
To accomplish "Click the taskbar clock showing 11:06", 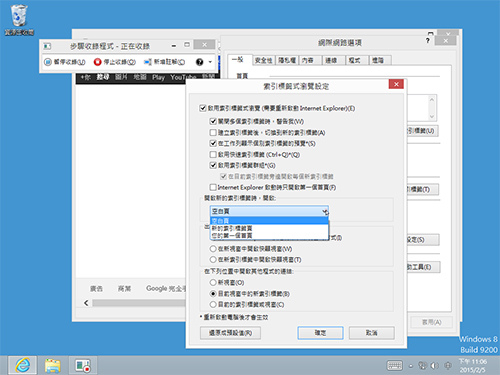I will coord(473,366).
